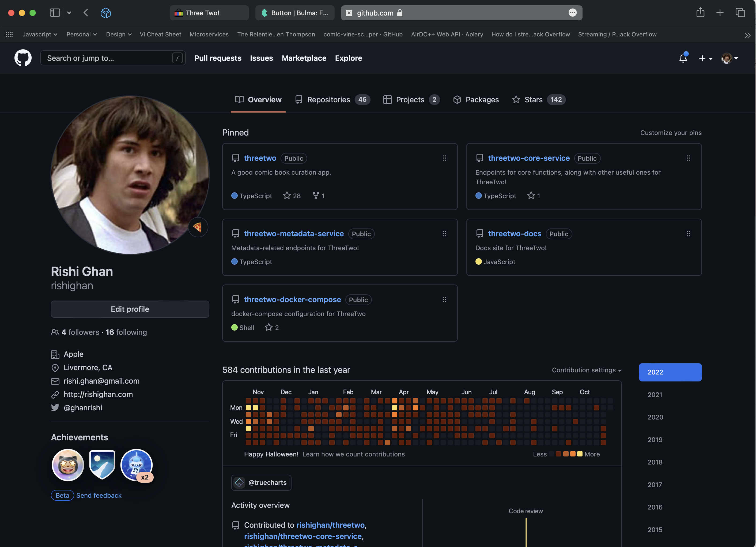The width and height of the screenshot is (756, 547).
Task: Click the threetwo card drag handle
Action: click(444, 158)
